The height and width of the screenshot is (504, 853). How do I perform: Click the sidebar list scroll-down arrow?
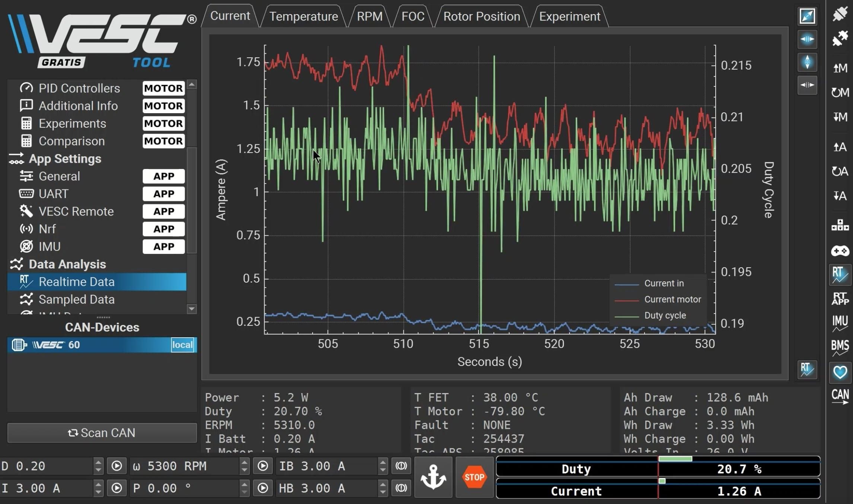pos(192,309)
